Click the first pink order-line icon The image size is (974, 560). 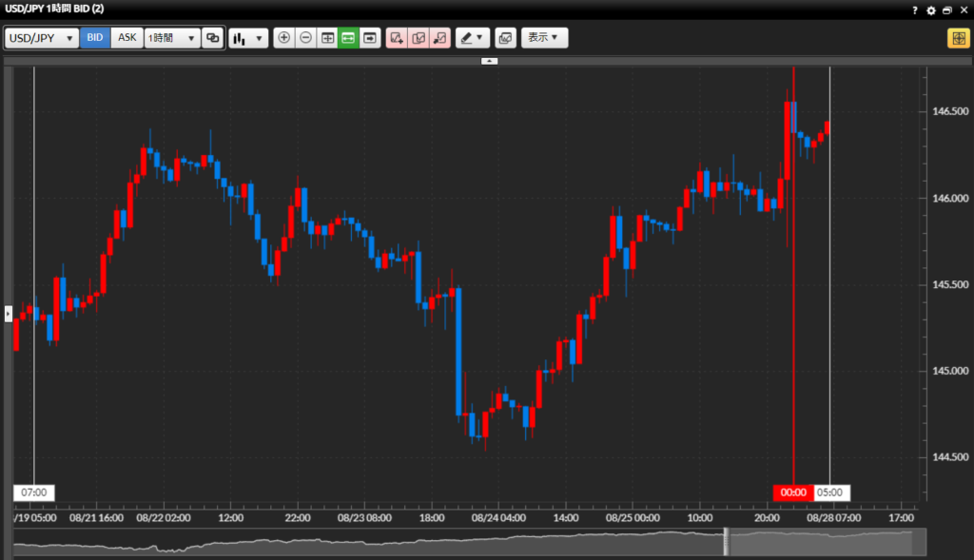point(397,38)
